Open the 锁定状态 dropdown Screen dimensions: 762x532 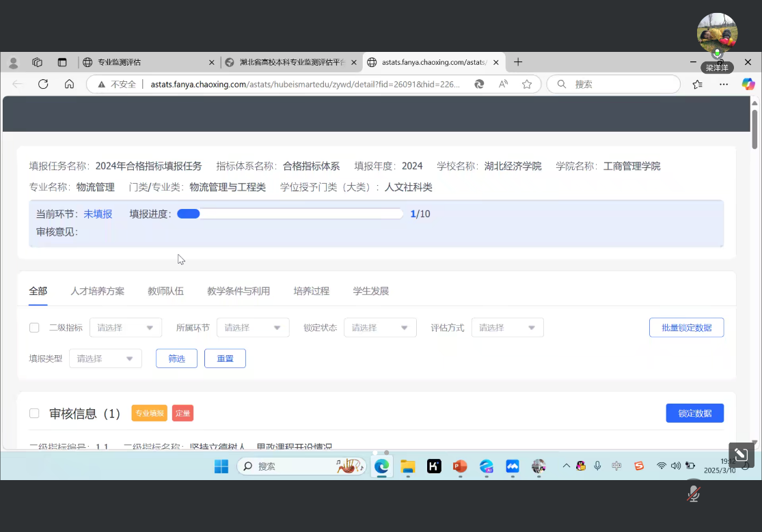click(380, 328)
